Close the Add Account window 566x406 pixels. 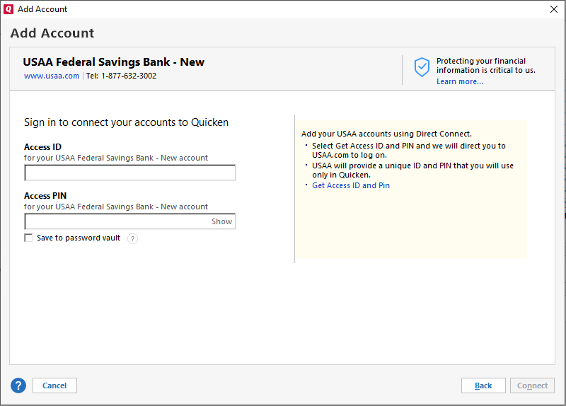[554, 9]
